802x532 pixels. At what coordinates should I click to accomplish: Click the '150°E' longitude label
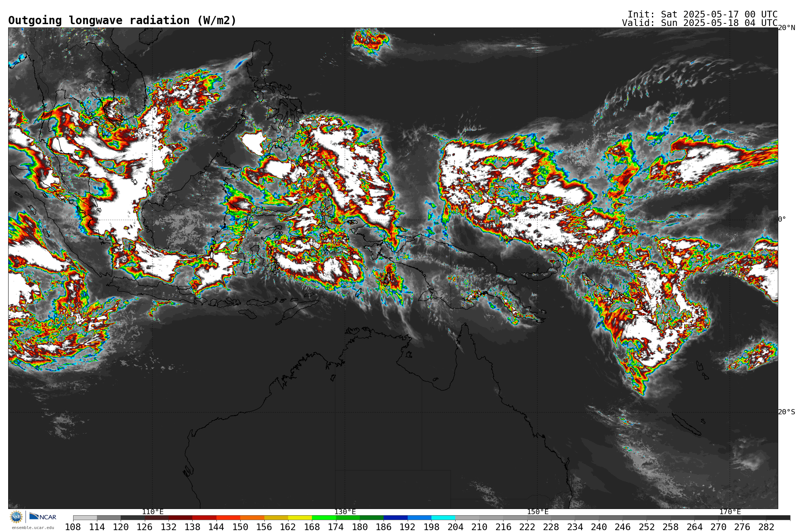pos(538,512)
